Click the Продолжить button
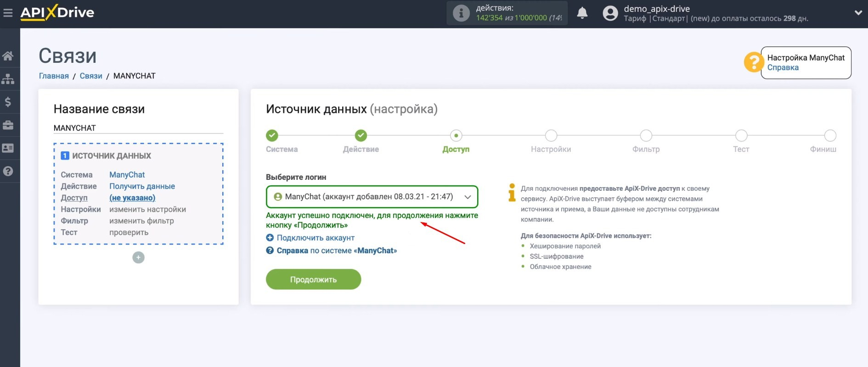Image resolution: width=868 pixels, height=367 pixels. click(x=313, y=279)
